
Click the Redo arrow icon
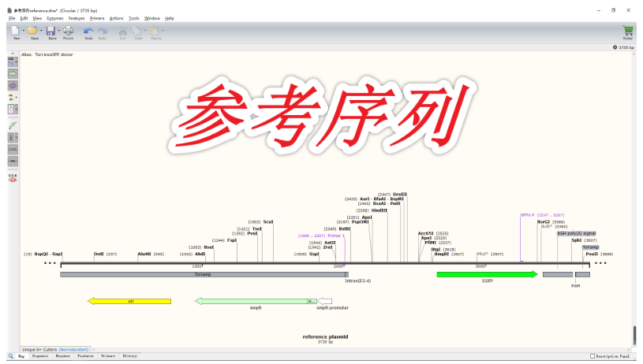(x=103, y=31)
